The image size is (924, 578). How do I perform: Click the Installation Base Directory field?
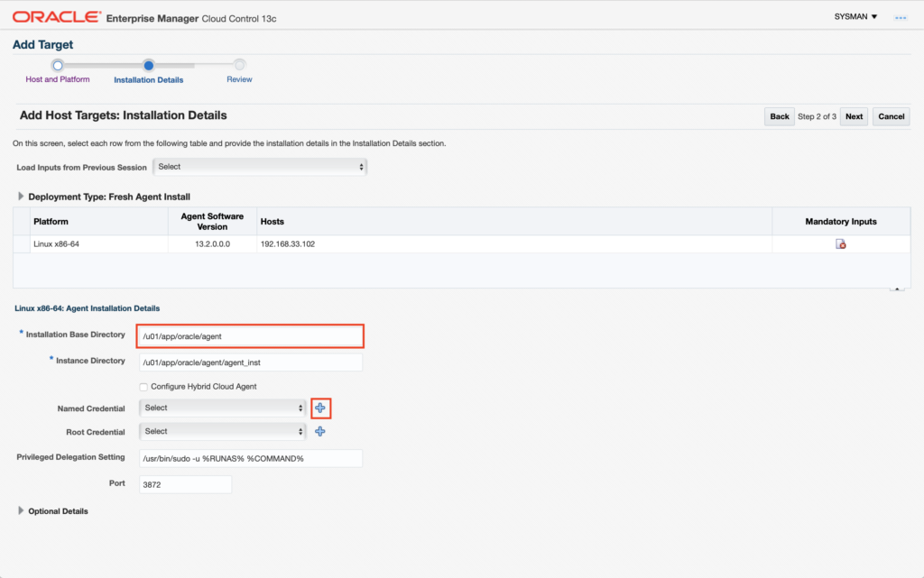click(x=251, y=336)
